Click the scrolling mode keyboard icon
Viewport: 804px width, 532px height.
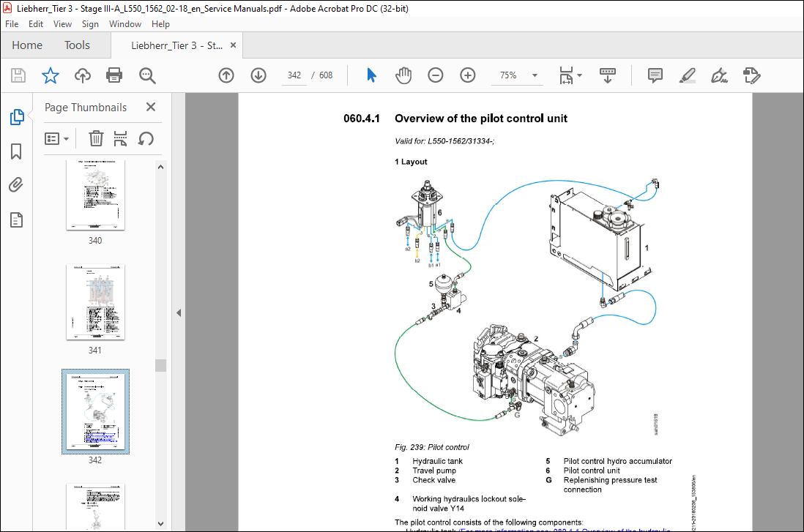click(608, 75)
